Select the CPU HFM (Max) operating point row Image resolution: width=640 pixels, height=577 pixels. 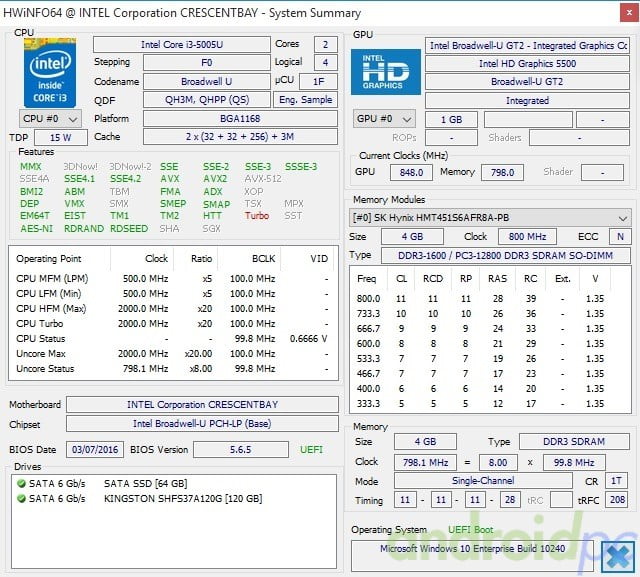173,308
